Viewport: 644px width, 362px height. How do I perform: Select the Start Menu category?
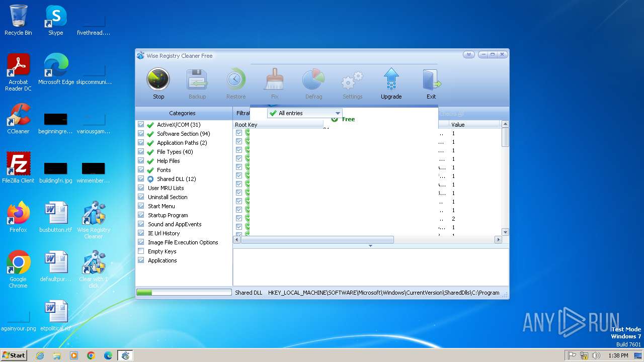(x=162, y=206)
